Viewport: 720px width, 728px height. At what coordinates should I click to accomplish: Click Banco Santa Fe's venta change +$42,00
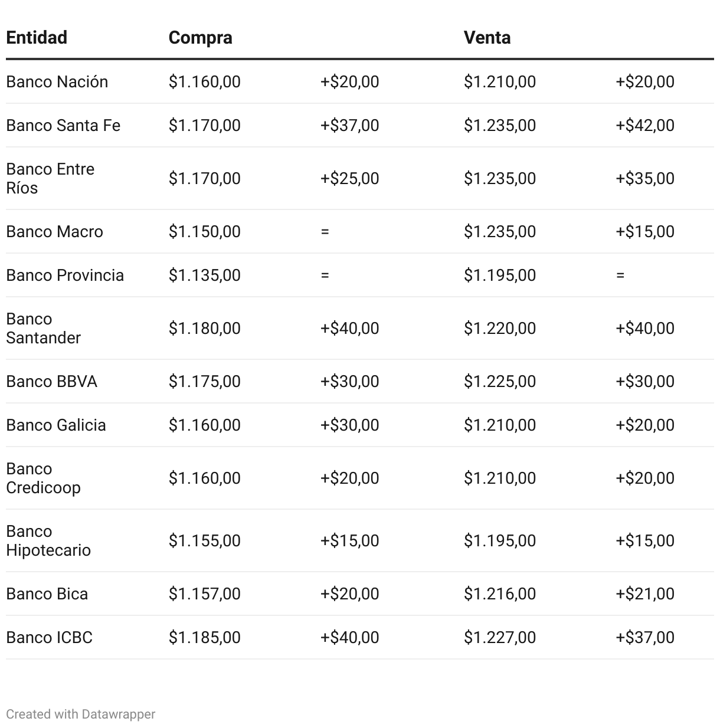coord(644,125)
